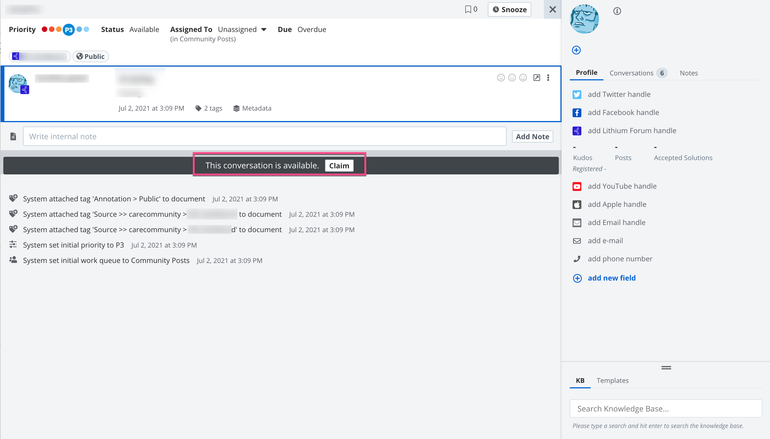Grab the KB panel resize handle
770x439 pixels.
click(666, 367)
